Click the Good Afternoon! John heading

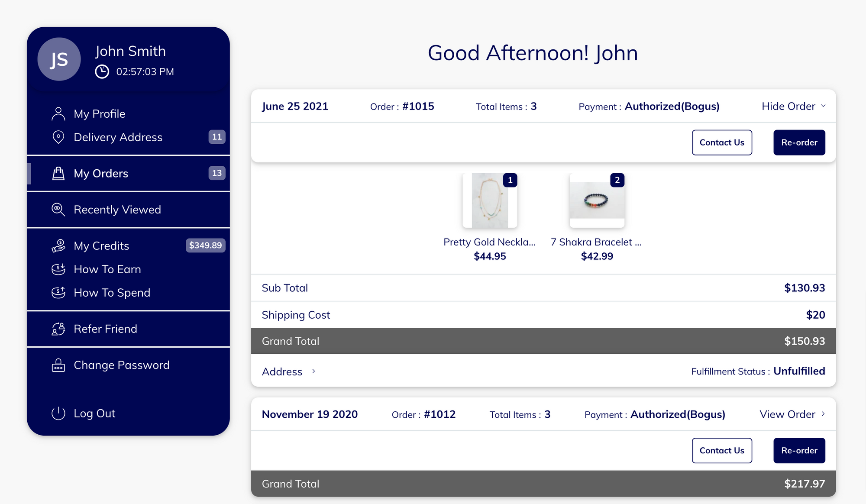[533, 53]
